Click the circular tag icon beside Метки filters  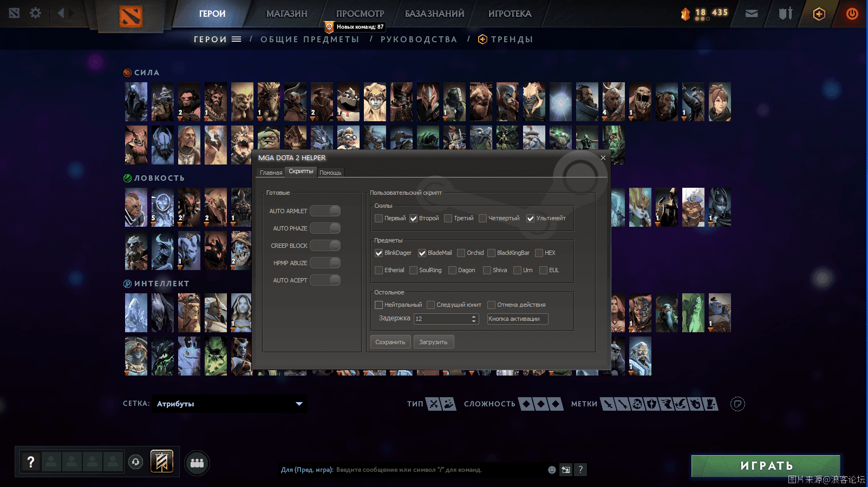738,404
